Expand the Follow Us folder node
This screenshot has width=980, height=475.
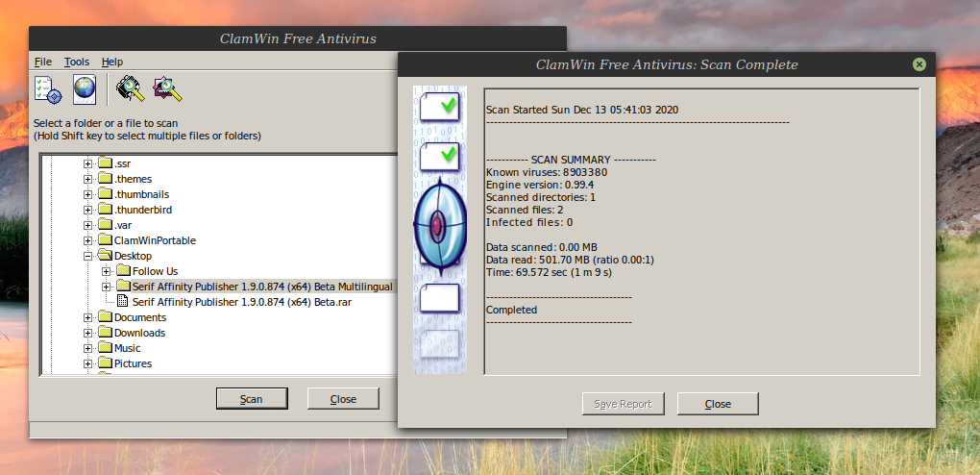click(x=107, y=271)
